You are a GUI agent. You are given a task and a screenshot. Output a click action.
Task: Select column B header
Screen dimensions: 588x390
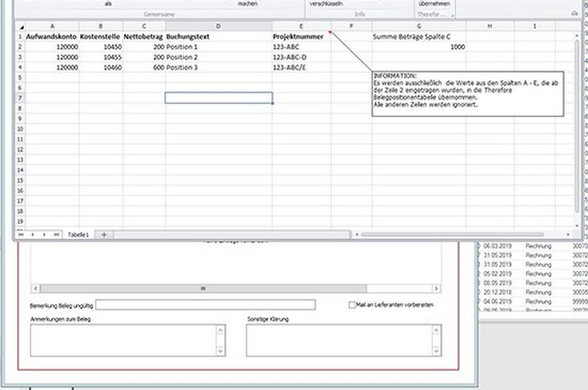tap(101, 26)
